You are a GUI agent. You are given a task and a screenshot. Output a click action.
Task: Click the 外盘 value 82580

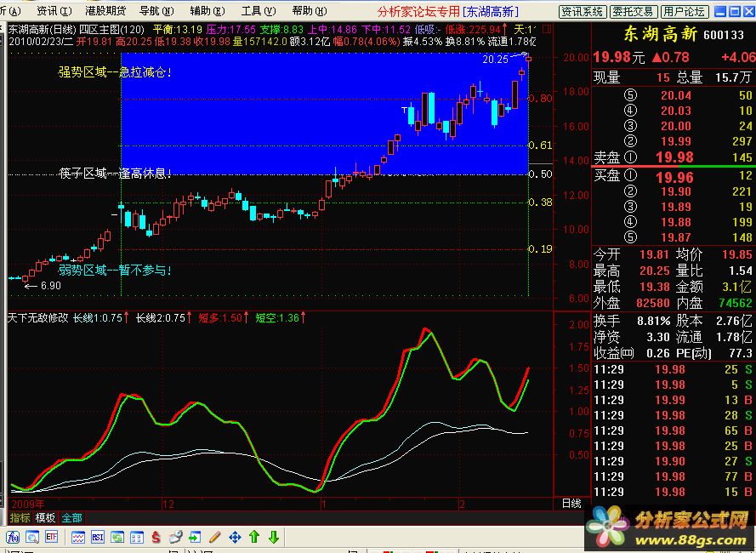coord(653,303)
